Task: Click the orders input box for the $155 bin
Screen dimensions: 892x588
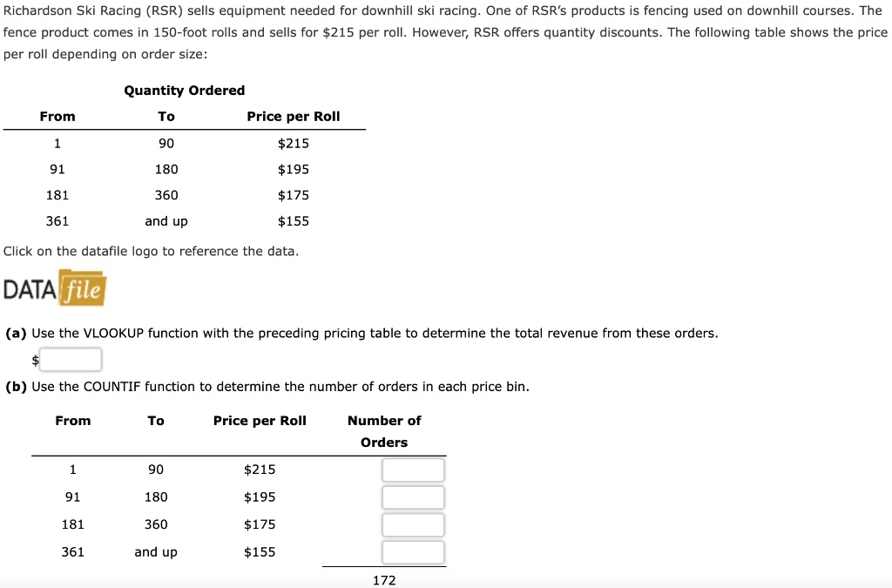Action: pos(413,551)
